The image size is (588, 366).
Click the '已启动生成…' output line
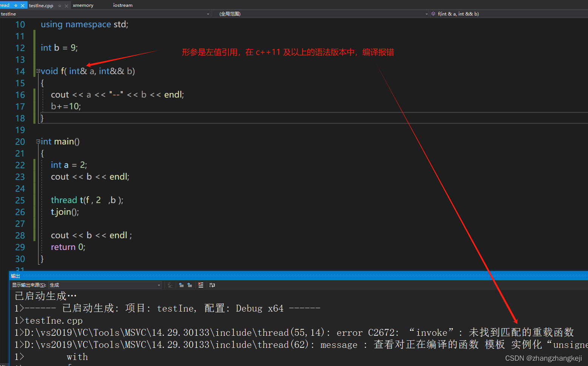pos(46,296)
